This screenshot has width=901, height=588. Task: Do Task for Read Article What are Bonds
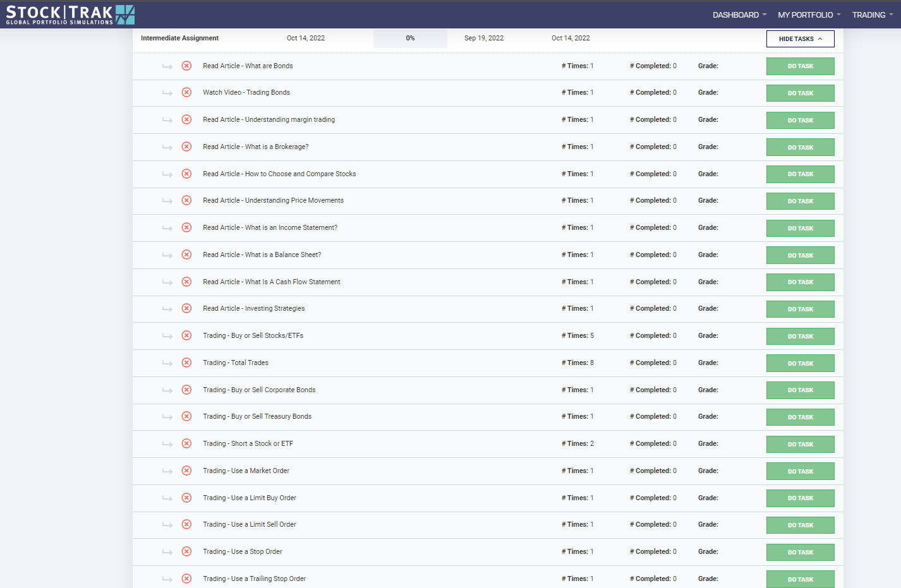pyautogui.click(x=801, y=66)
